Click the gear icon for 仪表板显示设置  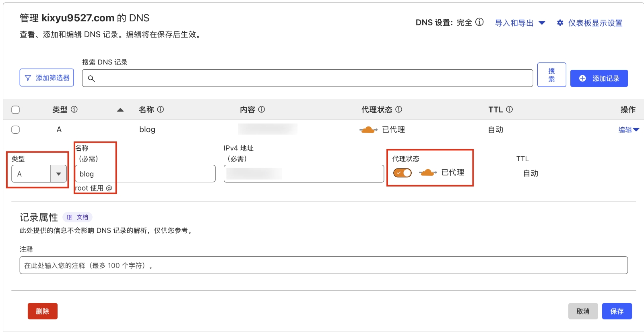pos(560,23)
